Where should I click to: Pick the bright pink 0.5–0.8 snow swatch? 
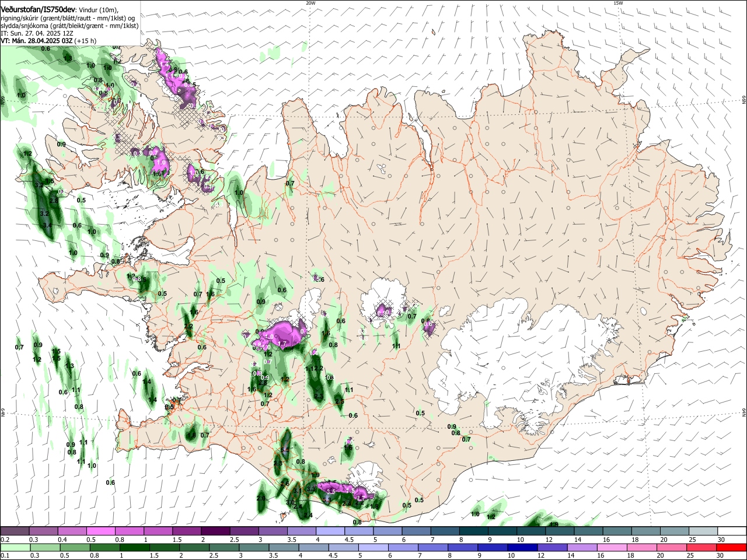(101, 531)
